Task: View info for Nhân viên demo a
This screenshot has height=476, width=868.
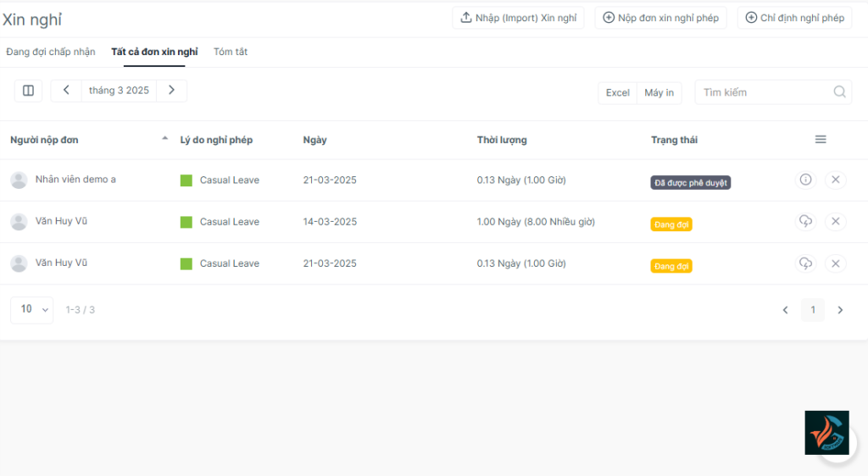Action: (805, 180)
